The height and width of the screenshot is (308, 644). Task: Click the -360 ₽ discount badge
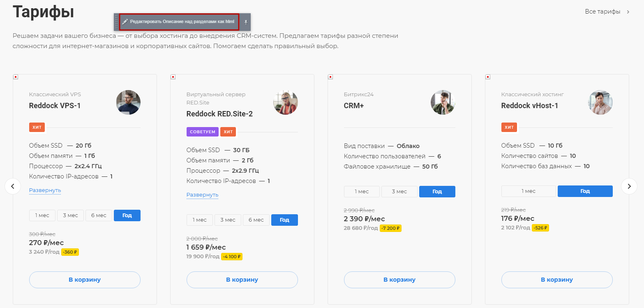coord(70,252)
